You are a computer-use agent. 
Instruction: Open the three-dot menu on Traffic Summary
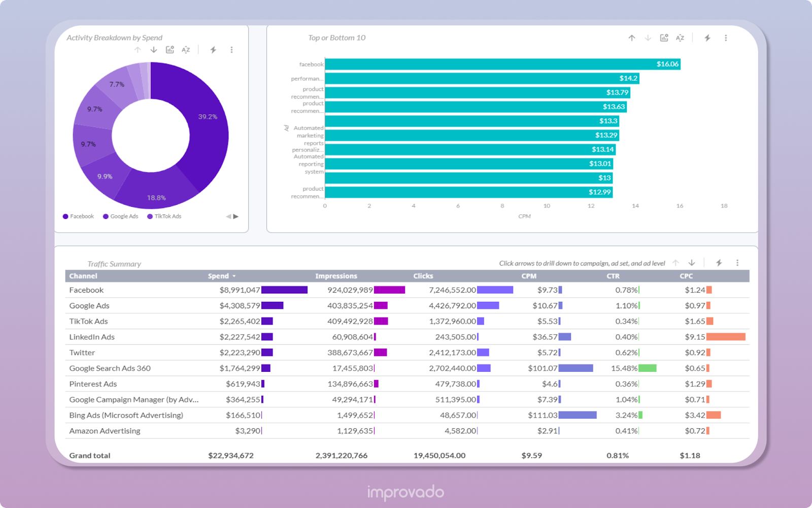click(737, 263)
